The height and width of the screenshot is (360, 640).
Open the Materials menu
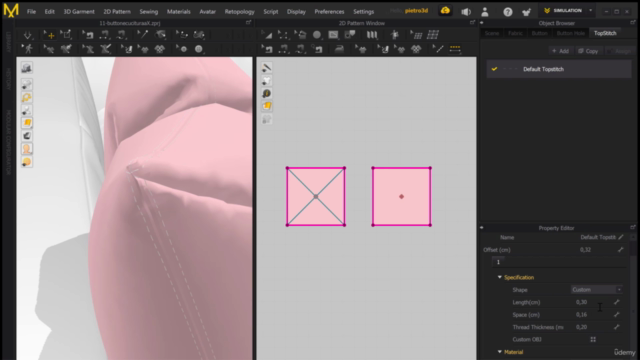(x=178, y=11)
